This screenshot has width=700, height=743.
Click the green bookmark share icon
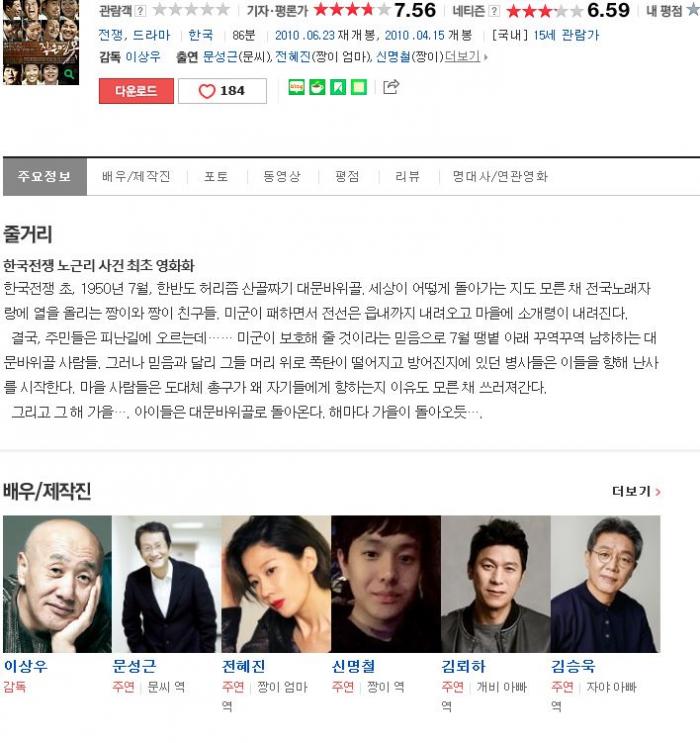(x=338, y=87)
